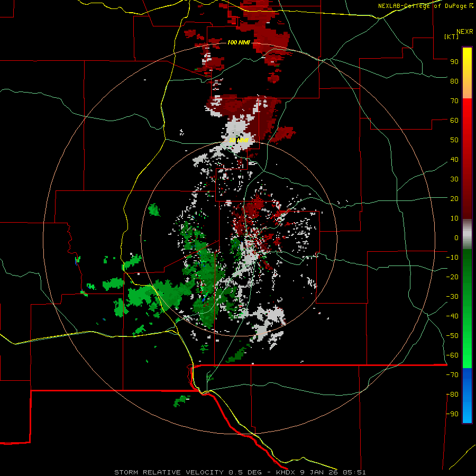
Task: Click the -50 knot scale label
Action: tap(452, 336)
